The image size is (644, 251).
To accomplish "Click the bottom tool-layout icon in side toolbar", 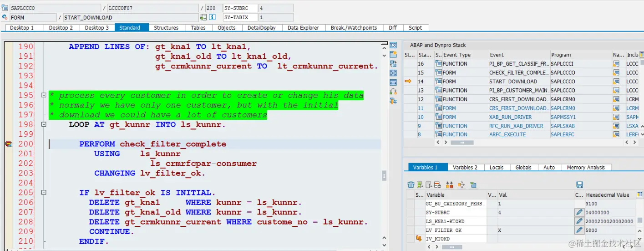I will 393,101.
